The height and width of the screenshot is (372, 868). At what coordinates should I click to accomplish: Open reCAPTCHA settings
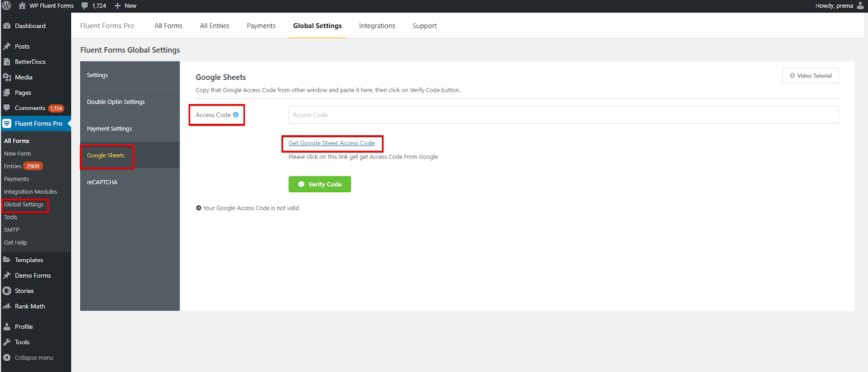(x=130, y=182)
